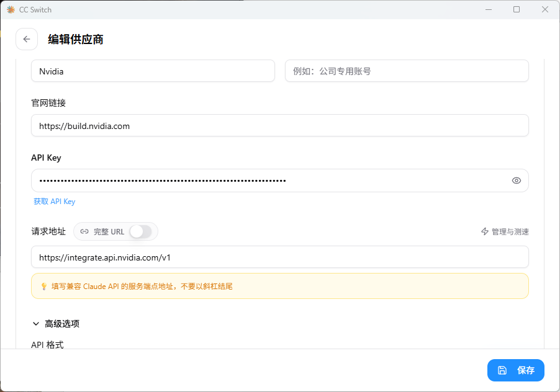Open 管理与测速 endpoint manager
560x392 pixels.
[x=505, y=231]
